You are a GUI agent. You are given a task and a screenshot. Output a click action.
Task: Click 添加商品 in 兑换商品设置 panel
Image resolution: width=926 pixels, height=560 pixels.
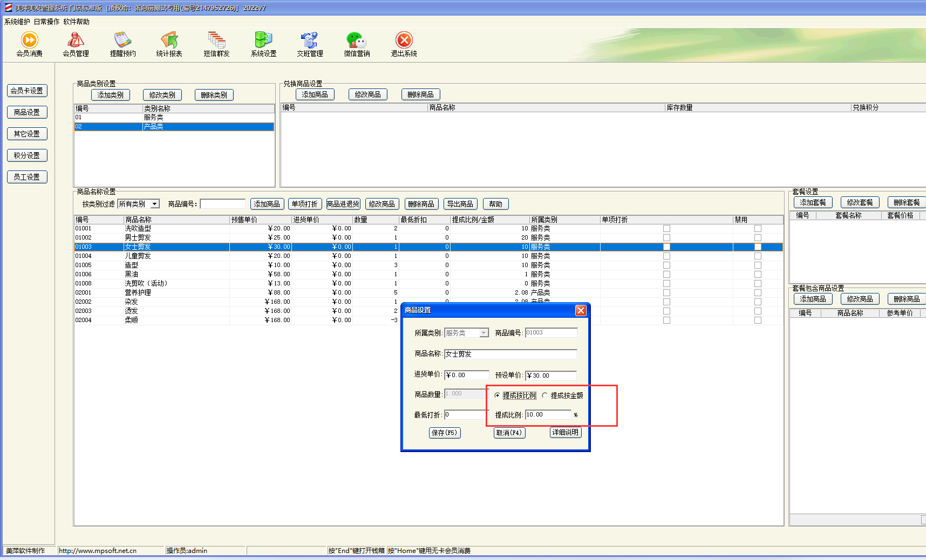(315, 94)
